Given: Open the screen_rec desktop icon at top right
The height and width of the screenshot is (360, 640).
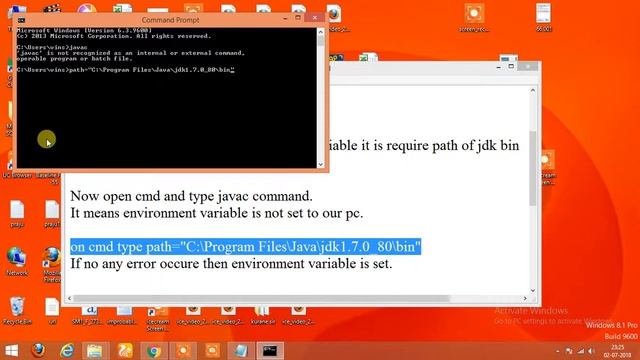Looking at the screenshot, I should 474,18.
